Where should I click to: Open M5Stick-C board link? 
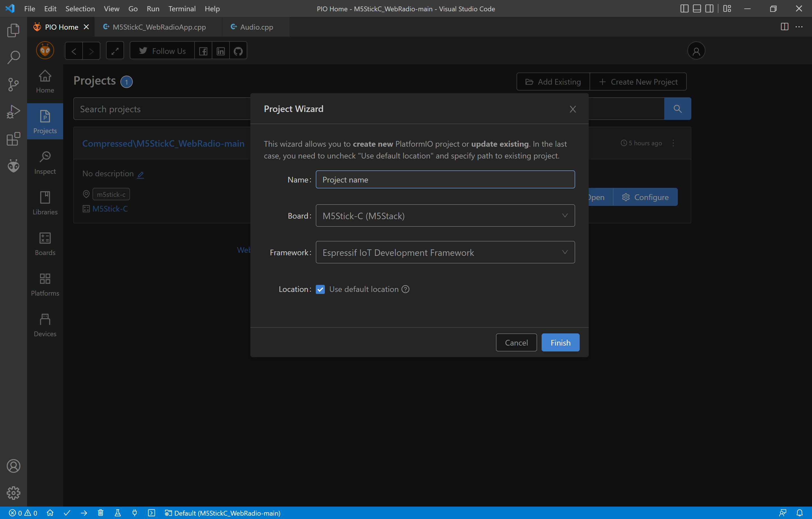(x=110, y=209)
